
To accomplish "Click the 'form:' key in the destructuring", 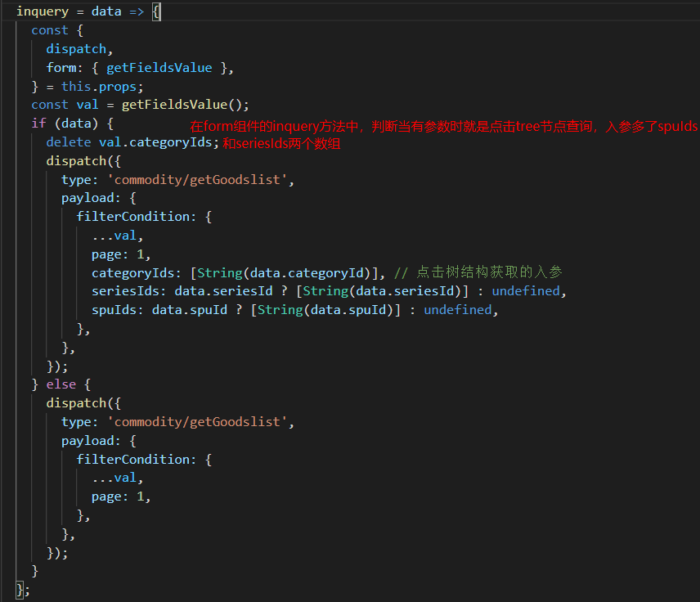I will 65,68.
